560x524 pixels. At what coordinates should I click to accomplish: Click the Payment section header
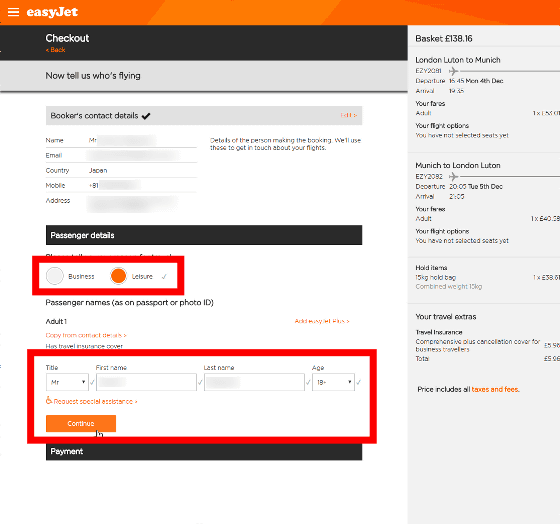[204, 451]
